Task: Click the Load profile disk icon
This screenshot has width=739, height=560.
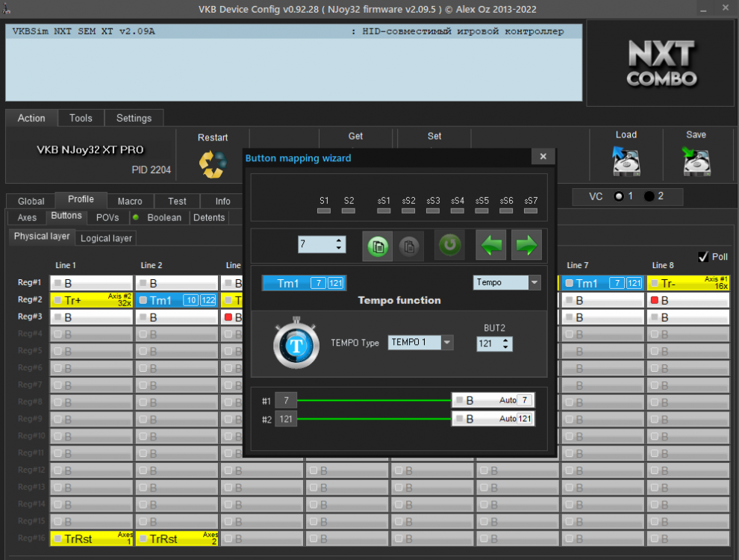Action: [626, 161]
